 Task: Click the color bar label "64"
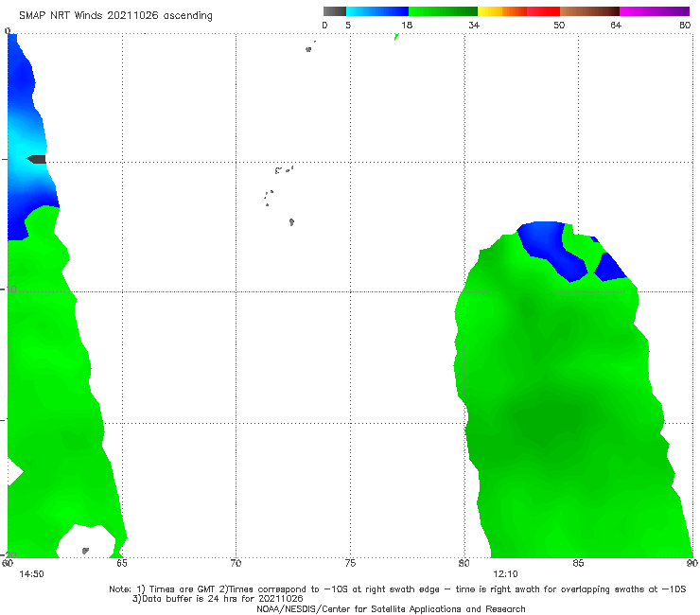point(616,25)
